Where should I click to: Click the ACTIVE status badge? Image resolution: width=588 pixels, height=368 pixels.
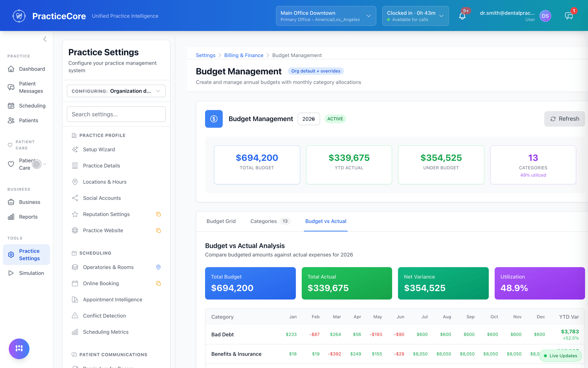(x=335, y=119)
